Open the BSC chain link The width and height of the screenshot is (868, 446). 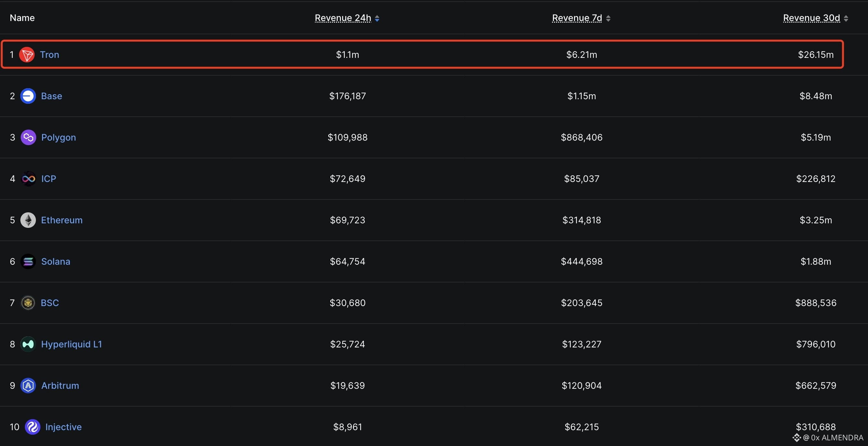point(50,303)
